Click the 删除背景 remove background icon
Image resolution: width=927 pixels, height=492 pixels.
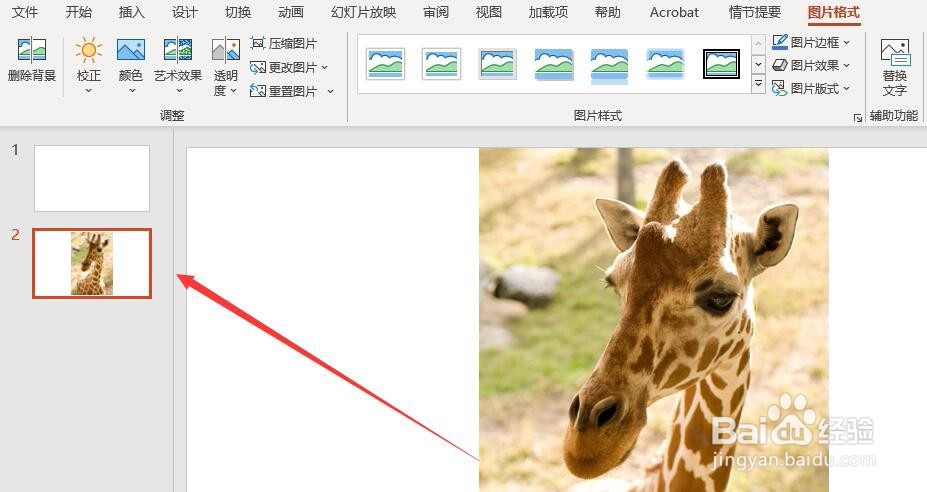[x=31, y=60]
